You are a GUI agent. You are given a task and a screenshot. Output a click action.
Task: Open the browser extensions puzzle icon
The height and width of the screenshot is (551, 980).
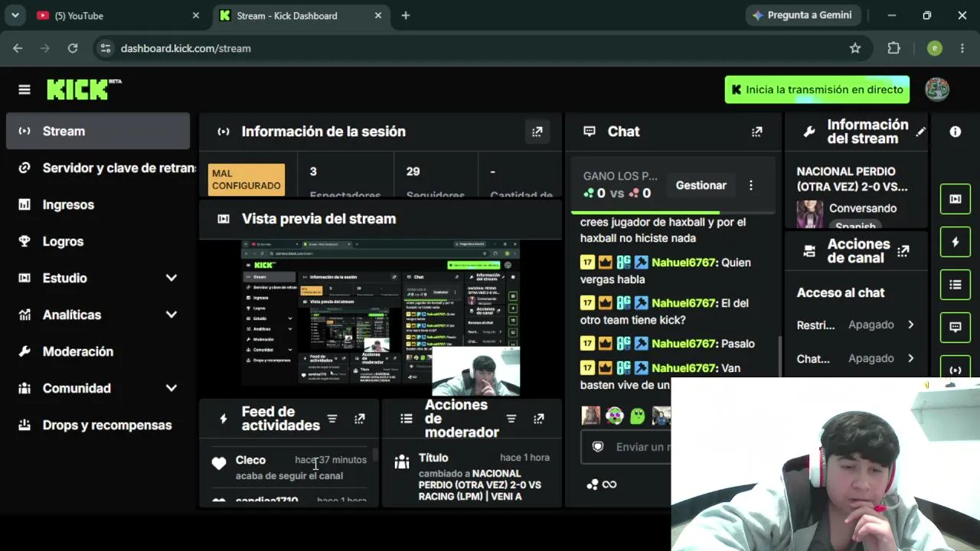coord(893,48)
